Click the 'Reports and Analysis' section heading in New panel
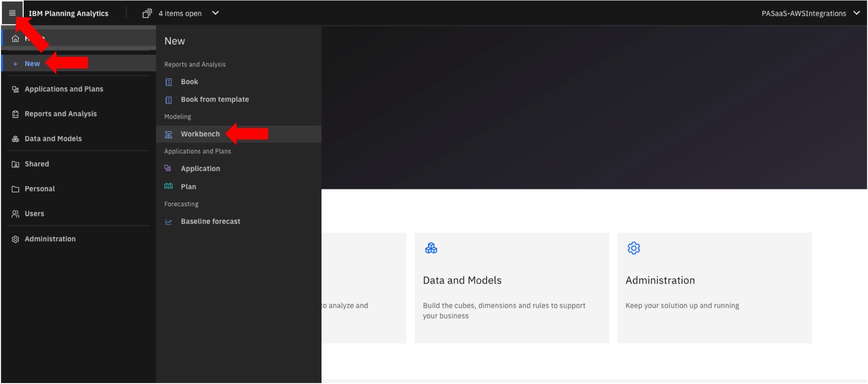868x384 pixels. (195, 64)
